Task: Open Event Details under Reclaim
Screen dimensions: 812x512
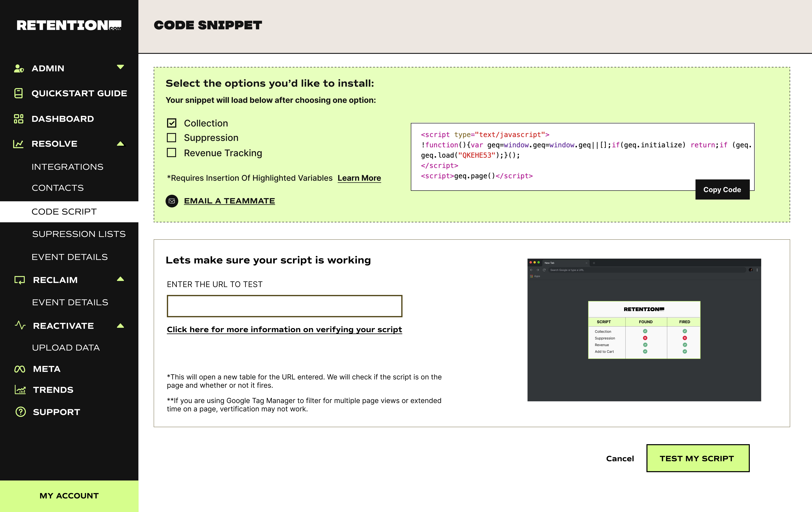Action: click(70, 303)
